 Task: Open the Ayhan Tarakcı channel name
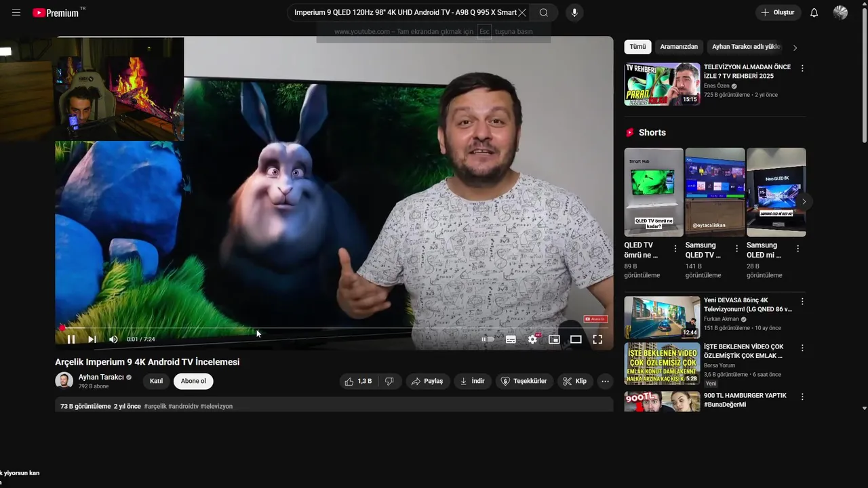[101, 377]
